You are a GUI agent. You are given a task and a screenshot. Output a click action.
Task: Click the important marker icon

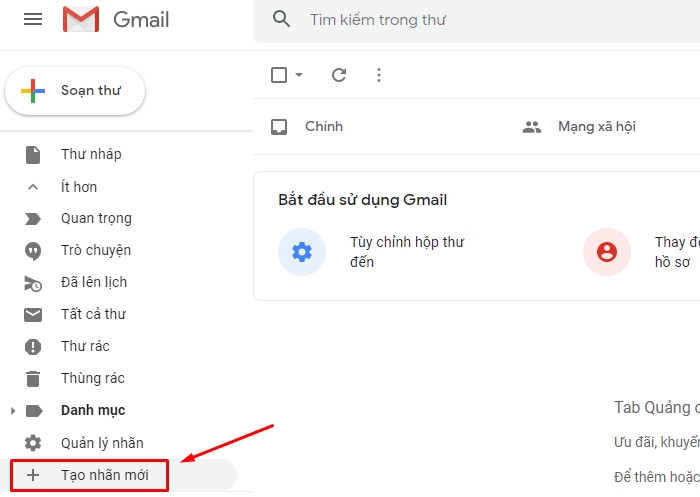[x=33, y=219]
